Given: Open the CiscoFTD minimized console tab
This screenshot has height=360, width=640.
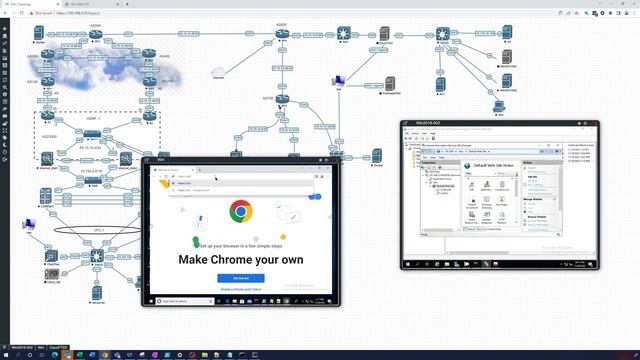Looking at the screenshot, I should [x=58, y=347].
